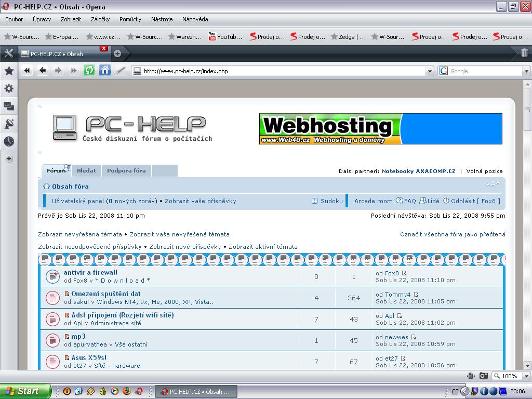This screenshot has height=399, width=532.
Task: Change font size in forum header
Action: pyautogui.click(x=493, y=184)
